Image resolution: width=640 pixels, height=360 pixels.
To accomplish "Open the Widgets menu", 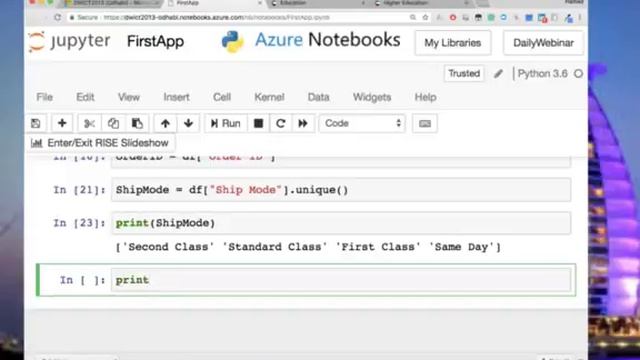I will coord(372,97).
